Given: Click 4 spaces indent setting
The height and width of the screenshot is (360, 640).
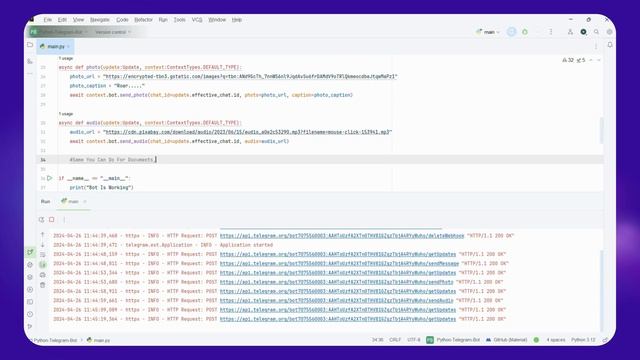Looking at the screenshot, I should [556, 340].
